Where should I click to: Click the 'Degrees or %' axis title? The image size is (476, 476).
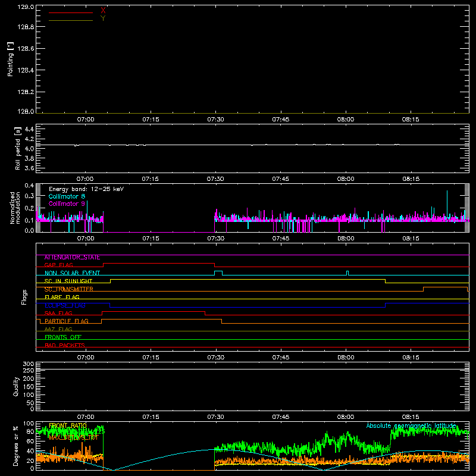pyautogui.click(x=16, y=446)
